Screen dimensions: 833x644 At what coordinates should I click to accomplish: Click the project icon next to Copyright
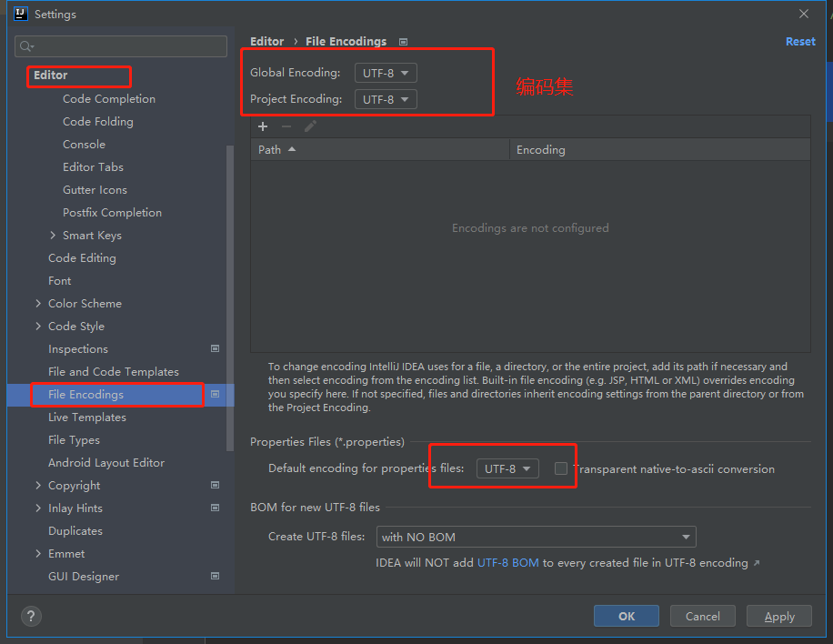click(x=216, y=485)
